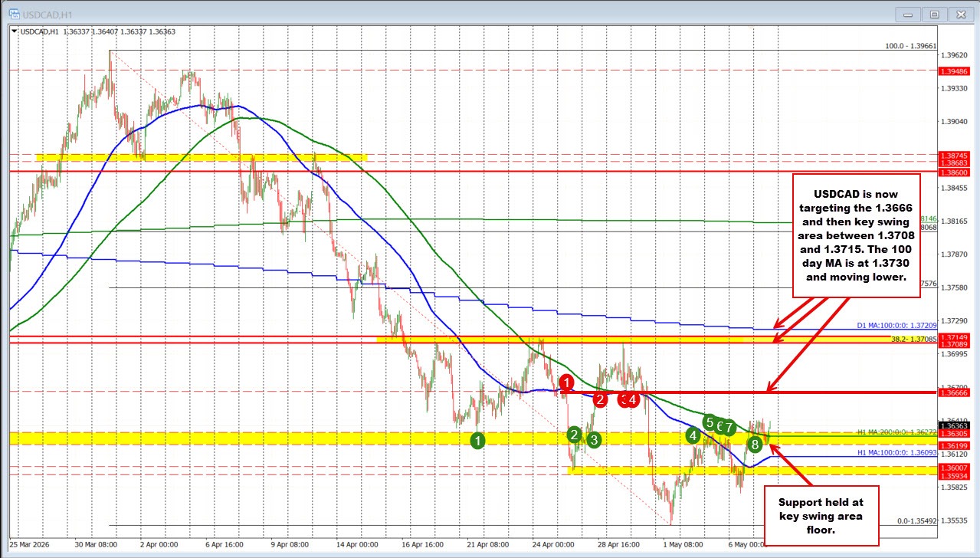The image size is (980, 558).
Task: Click the 25 Mar 2026 date label
Action: click(x=28, y=543)
